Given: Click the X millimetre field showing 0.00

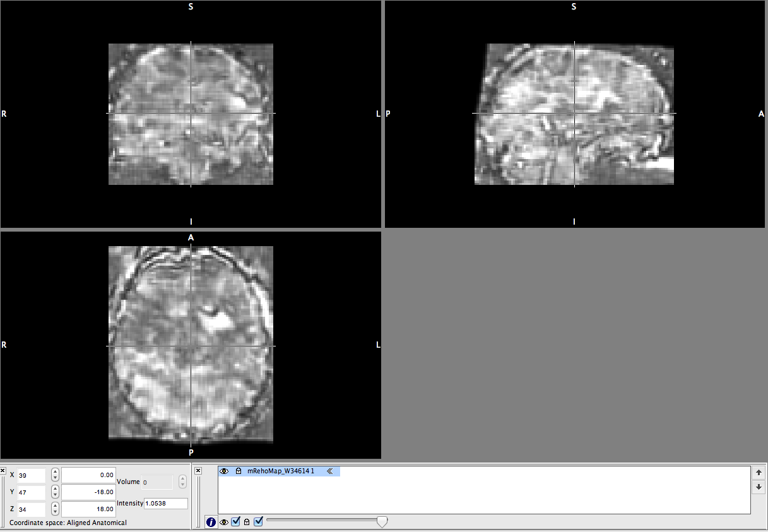Looking at the screenshot, I should [88, 475].
